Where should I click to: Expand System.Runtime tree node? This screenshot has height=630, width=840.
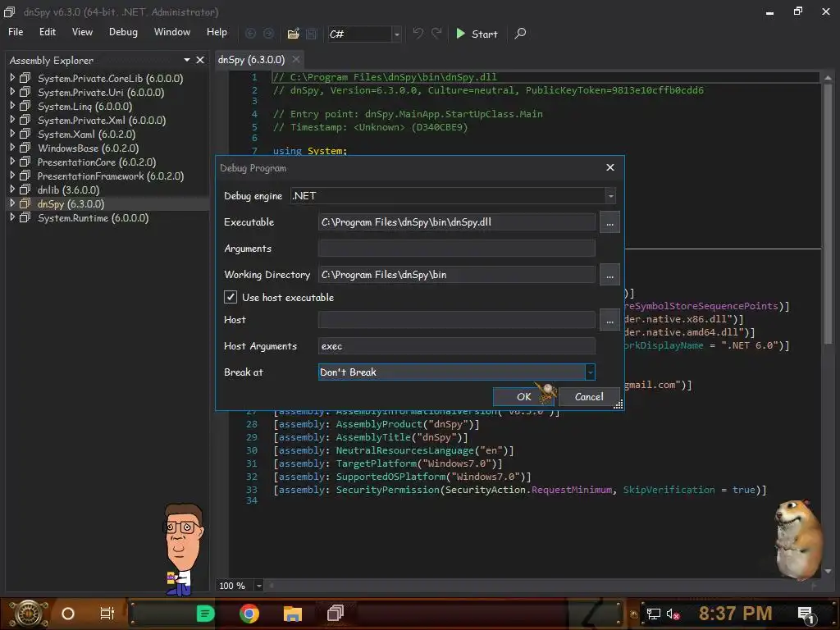click(12, 217)
